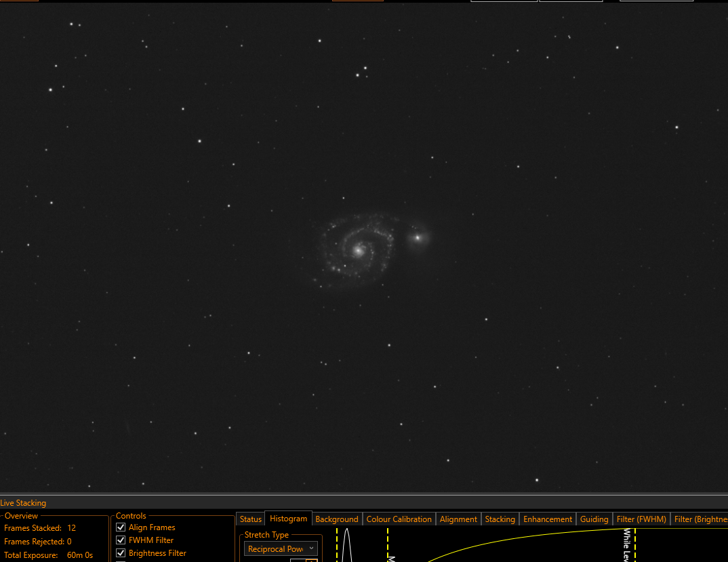Click the White Level dashed marker line
The image size is (728, 562).
click(634, 545)
